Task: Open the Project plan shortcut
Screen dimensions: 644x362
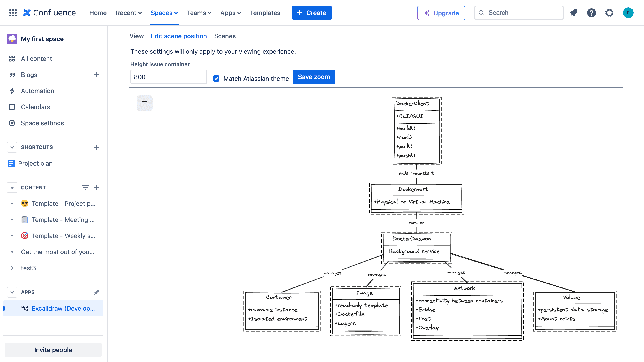Action: click(35, 163)
